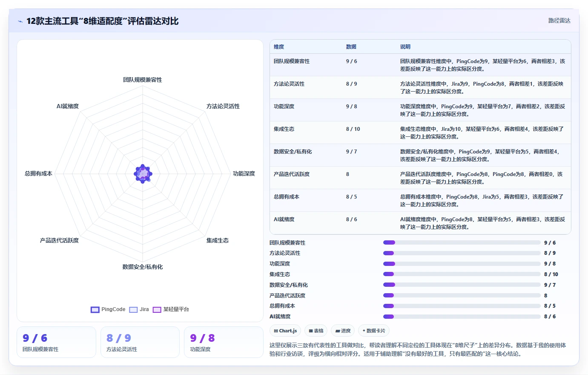Click the 功能深度 axis label on the radar

(x=244, y=173)
